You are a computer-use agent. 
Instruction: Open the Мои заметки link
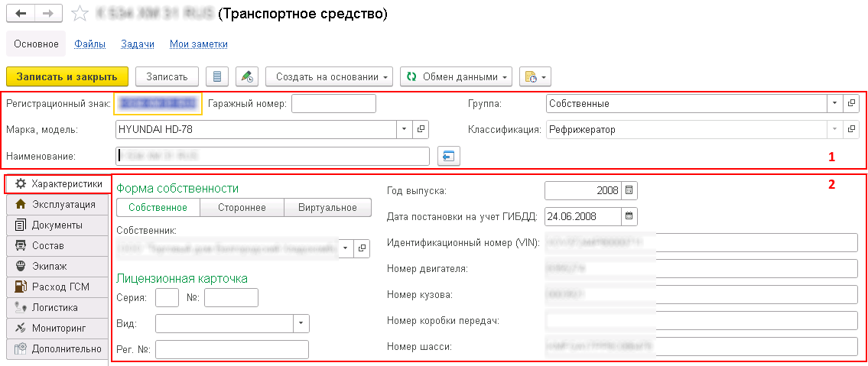(199, 44)
